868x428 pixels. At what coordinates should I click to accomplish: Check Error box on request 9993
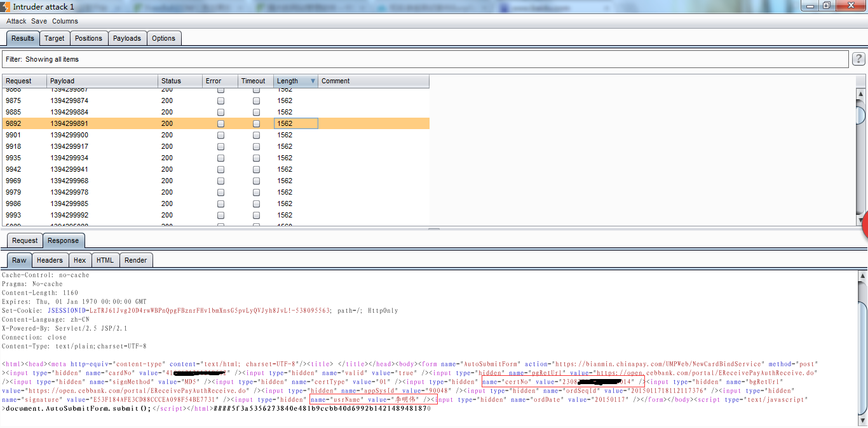coord(220,215)
